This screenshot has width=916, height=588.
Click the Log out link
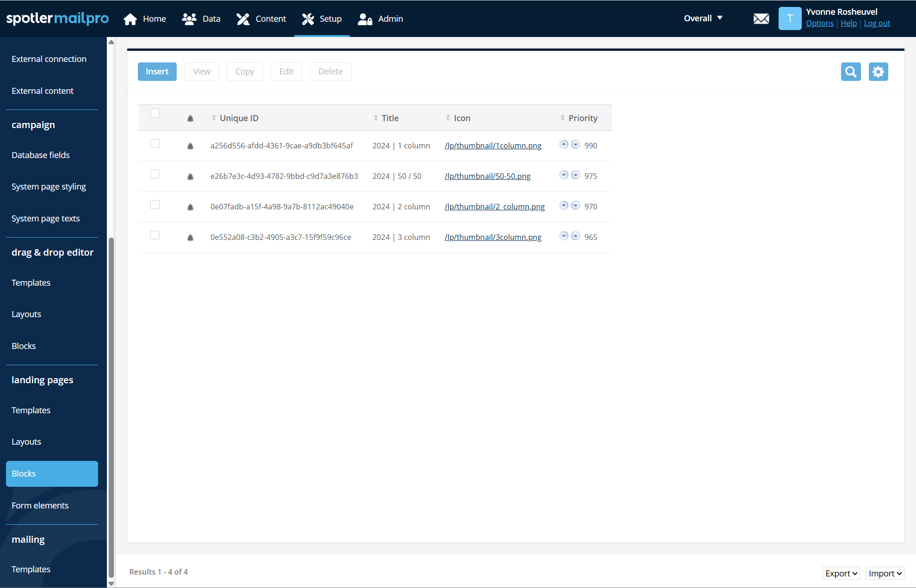click(877, 23)
